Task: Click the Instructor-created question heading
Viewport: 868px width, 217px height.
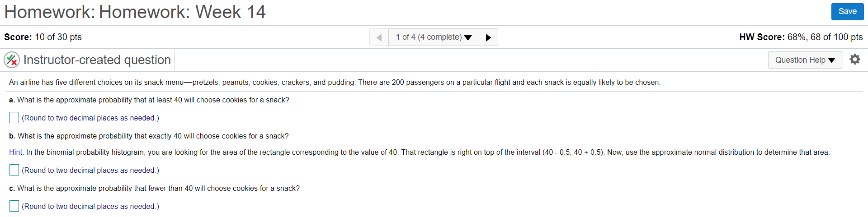Action: click(x=97, y=60)
